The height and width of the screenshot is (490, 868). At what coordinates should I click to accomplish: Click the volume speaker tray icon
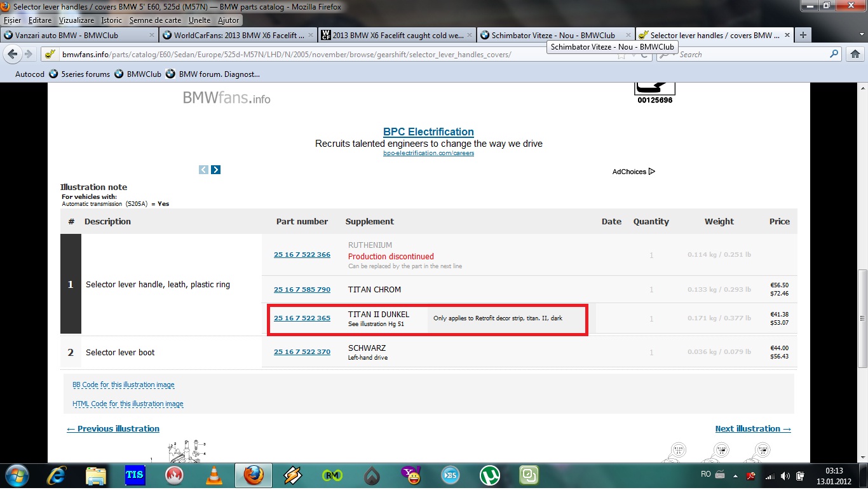(786, 475)
